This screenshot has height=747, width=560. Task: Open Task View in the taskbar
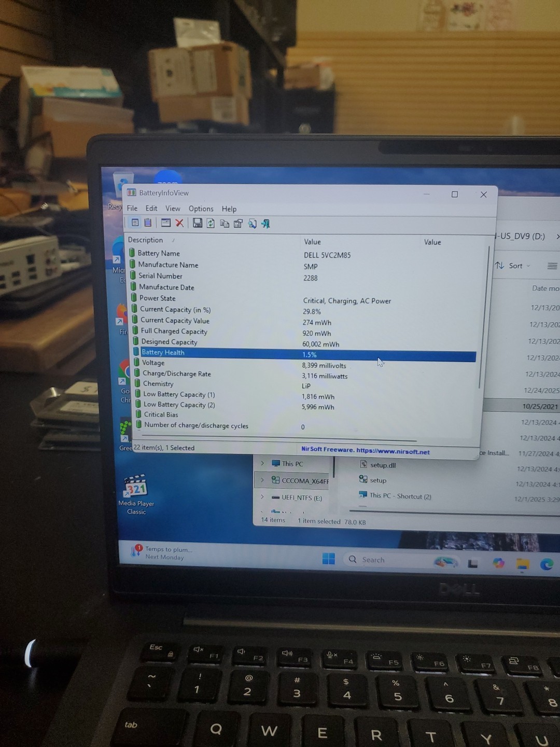pyautogui.click(x=472, y=563)
